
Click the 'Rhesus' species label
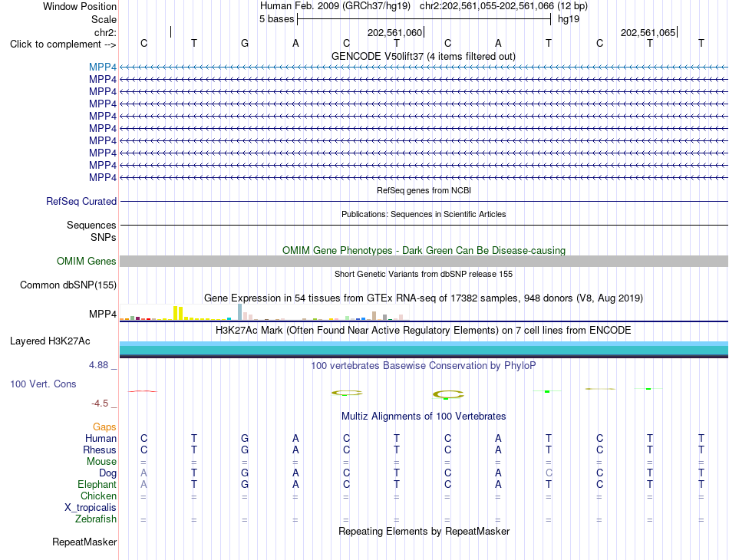(x=100, y=450)
